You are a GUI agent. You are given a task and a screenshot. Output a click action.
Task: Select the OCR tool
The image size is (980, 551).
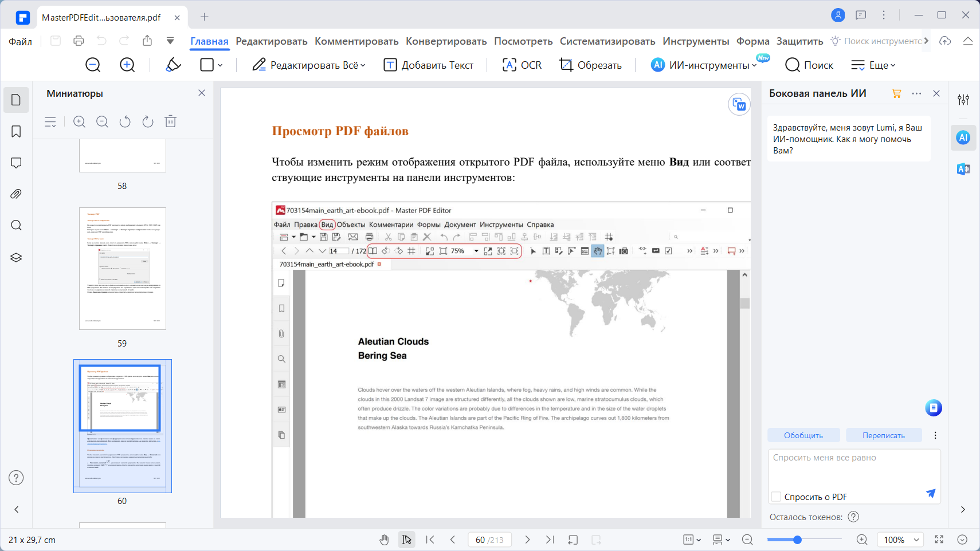click(522, 65)
